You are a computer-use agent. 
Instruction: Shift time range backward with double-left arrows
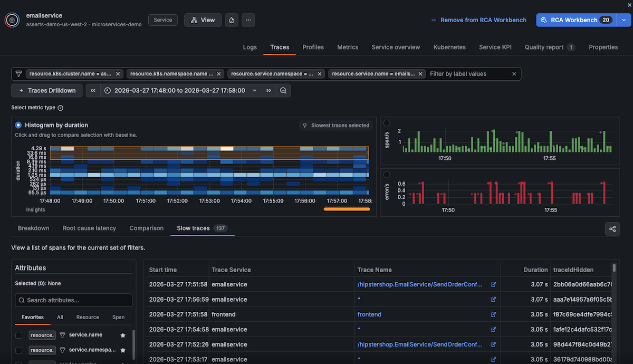click(x=93, y=91)
